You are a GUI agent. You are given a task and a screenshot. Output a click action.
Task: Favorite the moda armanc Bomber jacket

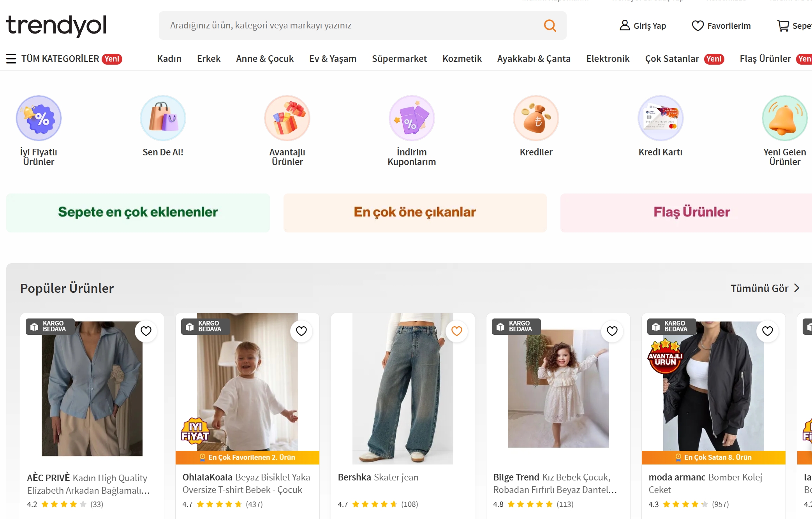tap(767, 331)
